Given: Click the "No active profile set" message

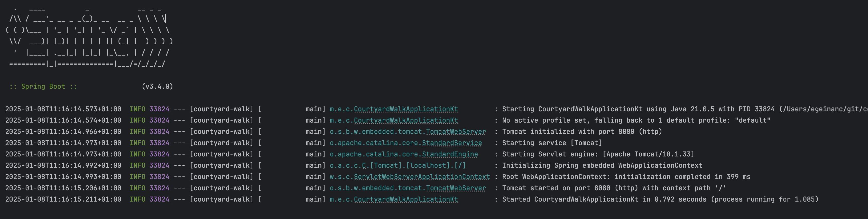Looking at the screenshot, I should pyautogui.click(x=636, y=121).
